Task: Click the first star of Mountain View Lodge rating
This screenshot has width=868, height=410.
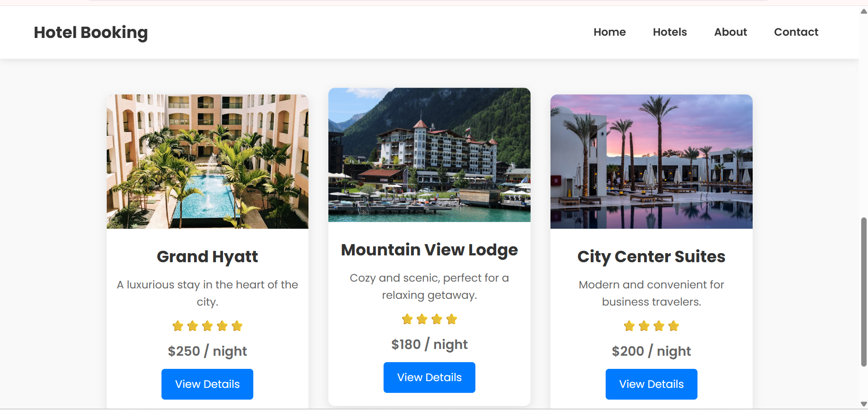Action: tap(407, 319)
